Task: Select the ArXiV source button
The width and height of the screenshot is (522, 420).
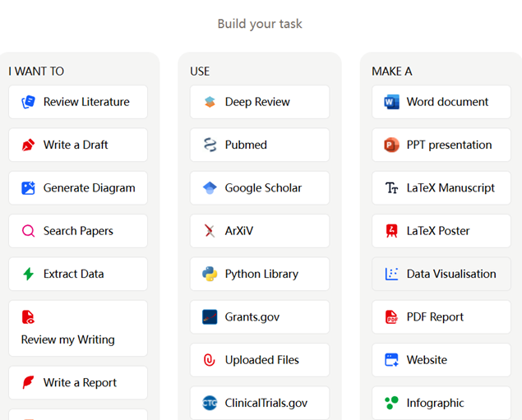Action: (259, 231)
